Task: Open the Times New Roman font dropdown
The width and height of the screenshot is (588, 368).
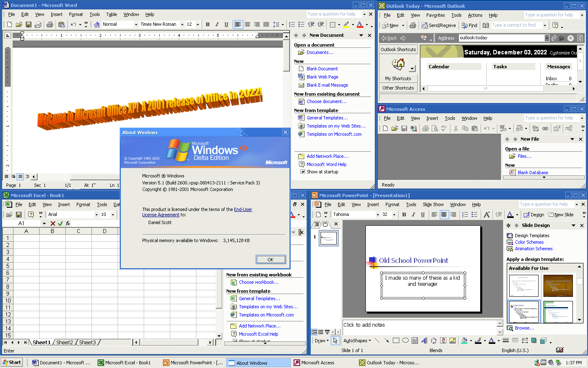Action: pyautogui.click(x=182, y=25)
